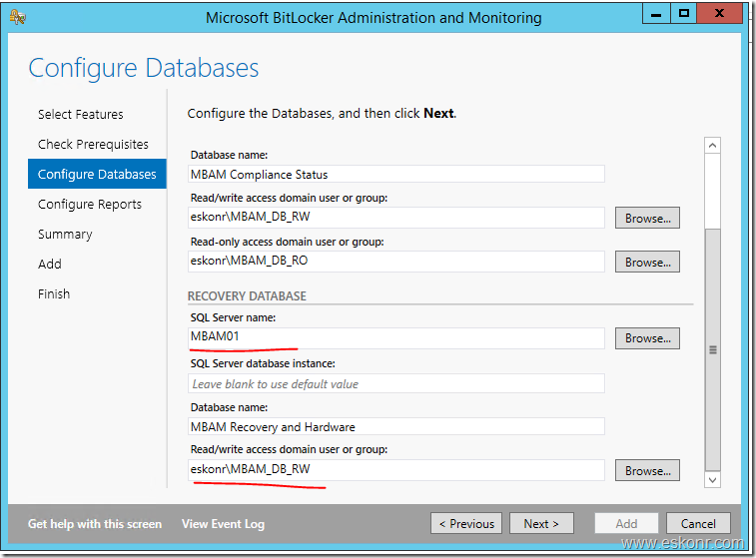Click the read-only access group field
The height and width of the screenshot is (558, 756).
coord(395,262)
